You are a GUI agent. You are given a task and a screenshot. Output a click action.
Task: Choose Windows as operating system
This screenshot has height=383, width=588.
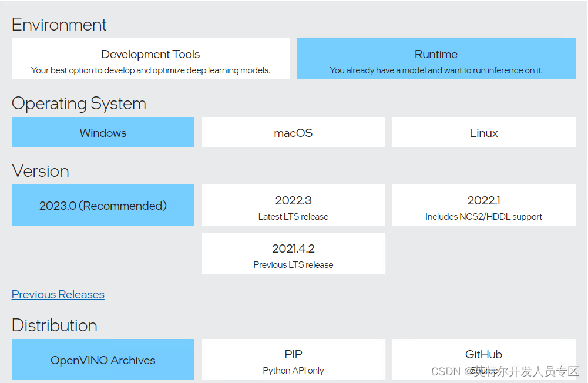tap(103, 132)
